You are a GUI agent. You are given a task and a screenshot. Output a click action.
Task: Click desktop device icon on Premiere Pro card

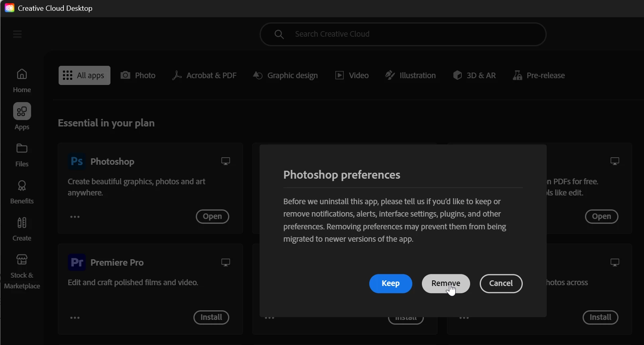point(226,262)
